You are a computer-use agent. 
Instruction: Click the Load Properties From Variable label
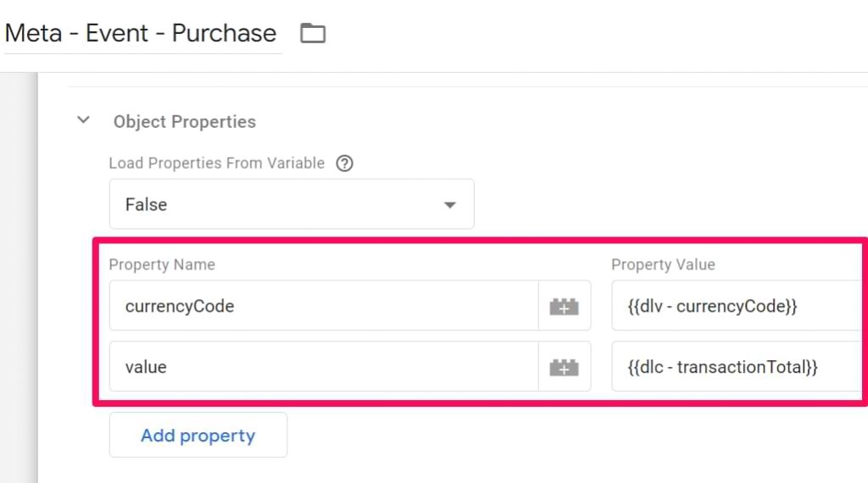(x=216, y=164)
